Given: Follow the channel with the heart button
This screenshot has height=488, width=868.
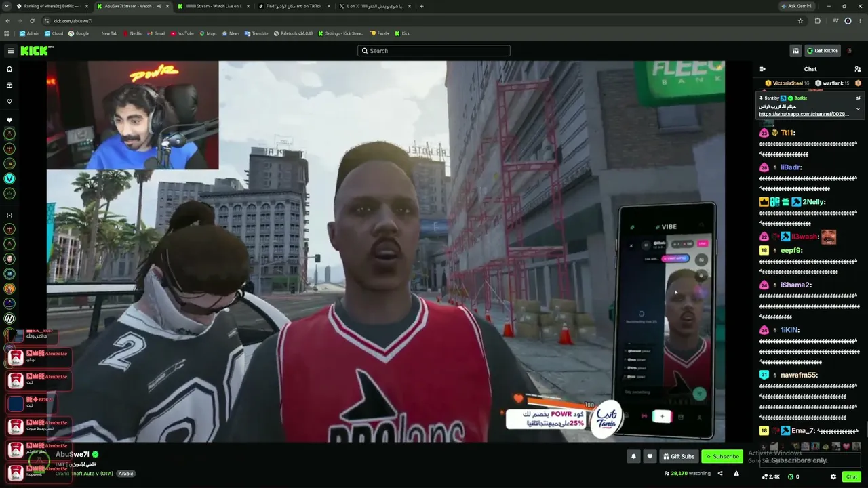Looking at the screenshot, I should 650,457.
